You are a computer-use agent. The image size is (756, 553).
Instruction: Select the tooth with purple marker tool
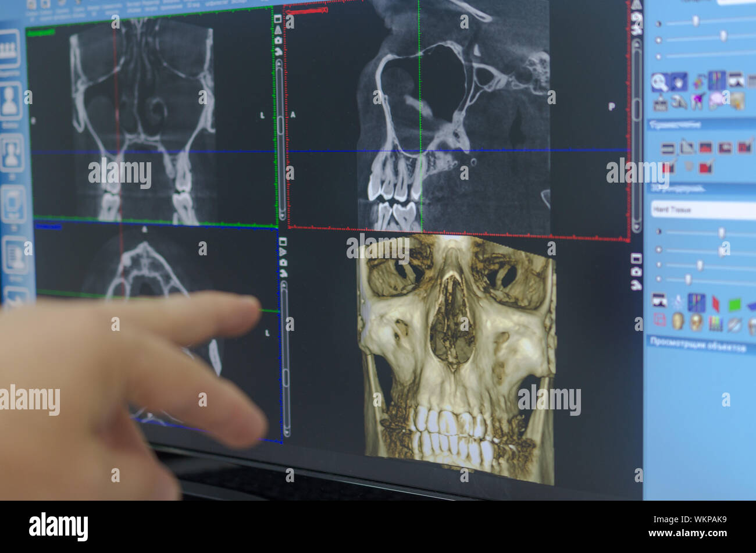click(697, 101)
